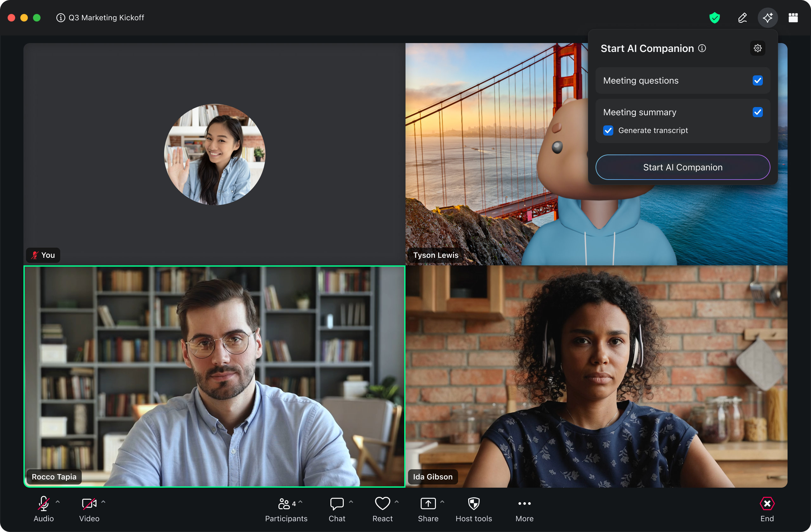
Task: Open the More options menu
Action: coord(524,503)
